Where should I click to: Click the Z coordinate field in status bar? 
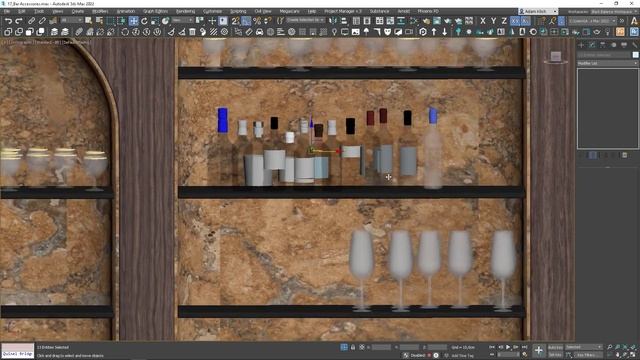click(x=437, y=347)
